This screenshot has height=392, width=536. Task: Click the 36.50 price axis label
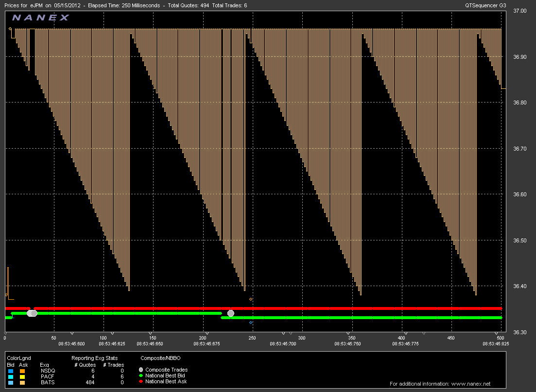coord(520,240)
